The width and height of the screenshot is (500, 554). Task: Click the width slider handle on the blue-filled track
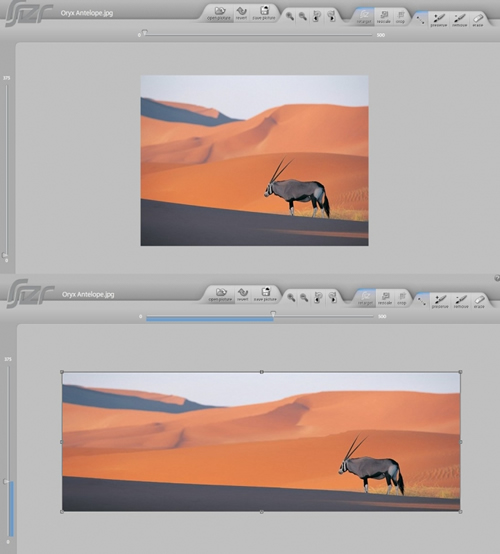click(x=273, y=313)
